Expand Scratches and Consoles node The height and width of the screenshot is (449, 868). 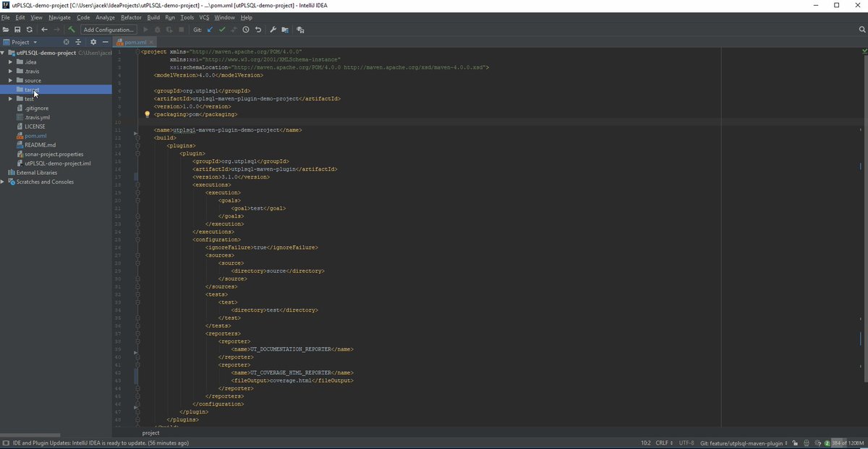pos(3,181)
